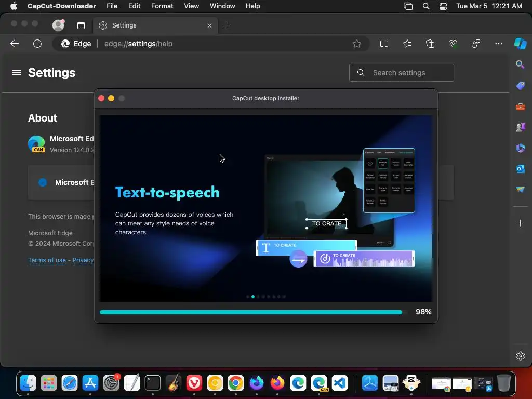Open Copilot in the Edge toolbar
Viewport: 532px width, 399px height.
pos(520,44)
